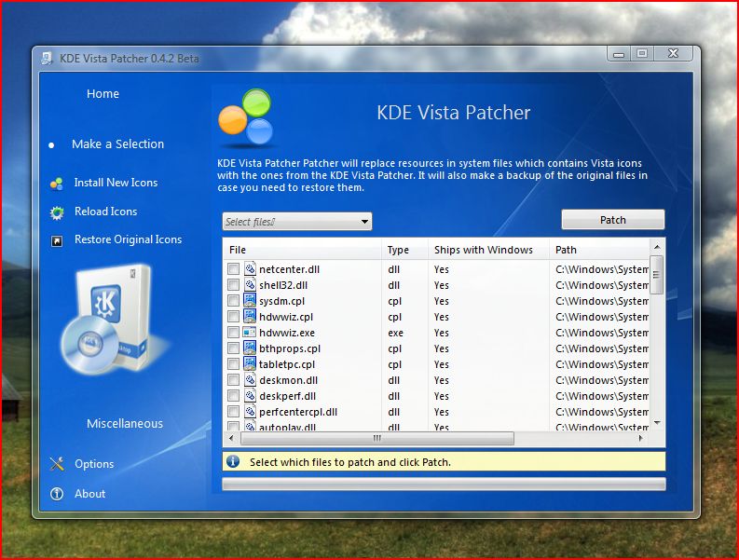The image size is (739, 560).
Task: Check the shell32.dll checkbox
Action: [x=233, y=285]
